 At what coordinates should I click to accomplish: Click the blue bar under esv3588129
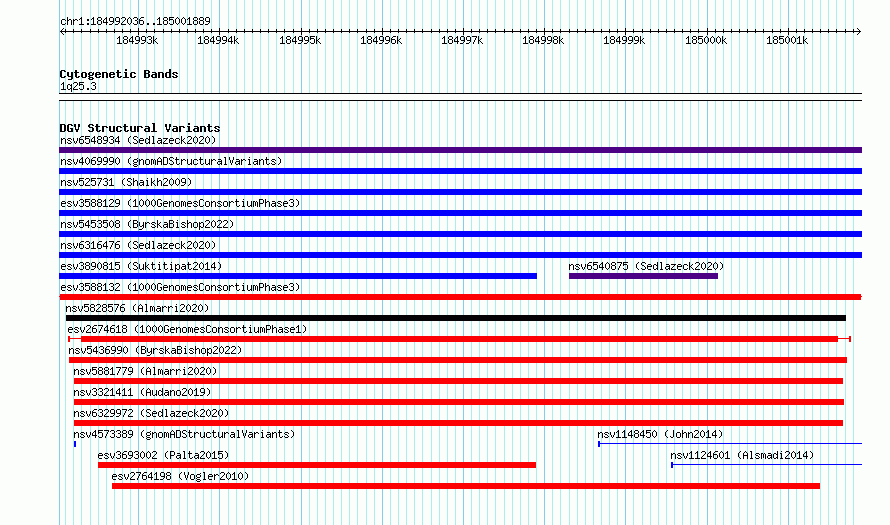(460, 213)
